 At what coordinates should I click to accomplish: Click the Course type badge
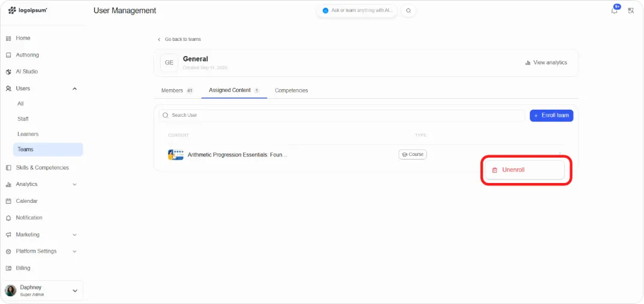412,154
